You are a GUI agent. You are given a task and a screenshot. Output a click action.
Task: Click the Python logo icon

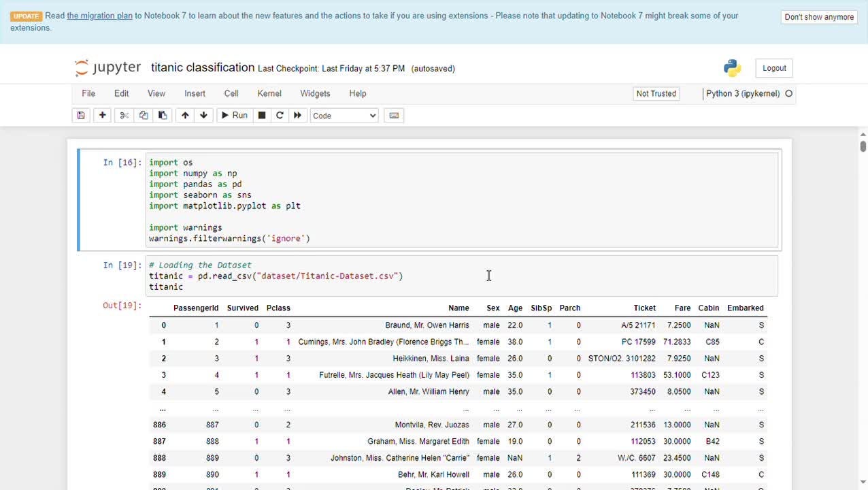tap(732, 67)
